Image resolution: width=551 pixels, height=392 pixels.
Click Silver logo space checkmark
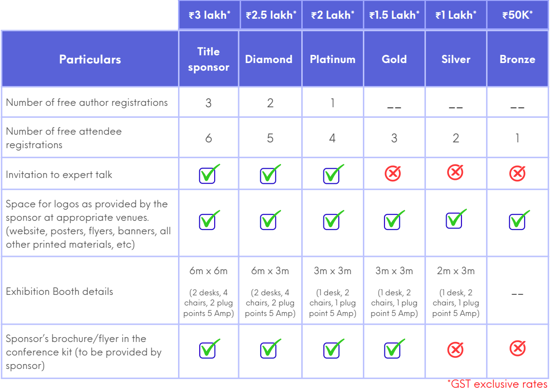[x=455, y=219]
